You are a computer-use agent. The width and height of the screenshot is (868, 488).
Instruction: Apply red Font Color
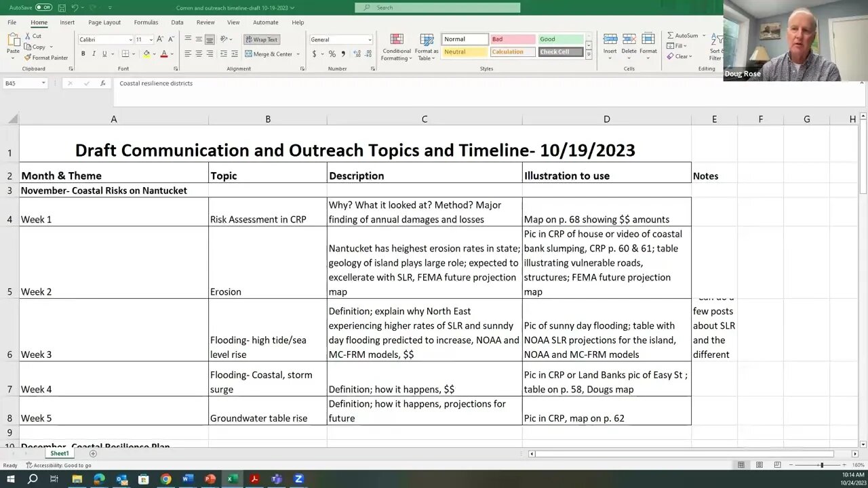163,54
